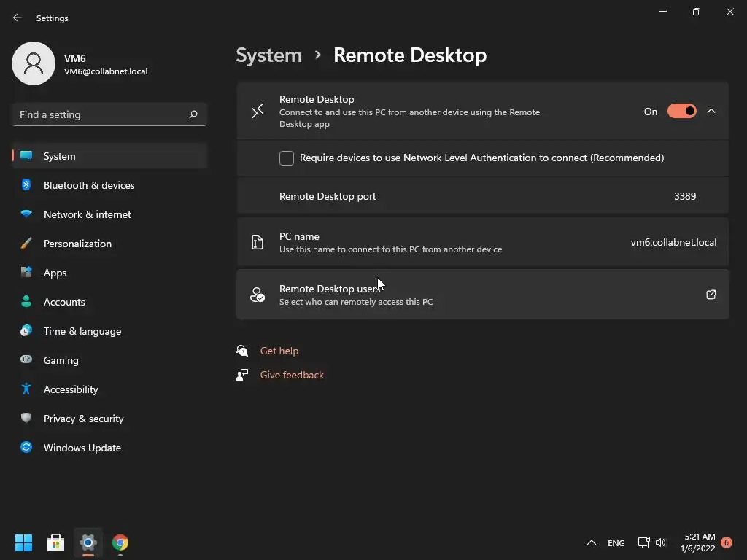Open the Windows Start button
Viewport: 747px width, 560px height.
[x=23, y=542]
